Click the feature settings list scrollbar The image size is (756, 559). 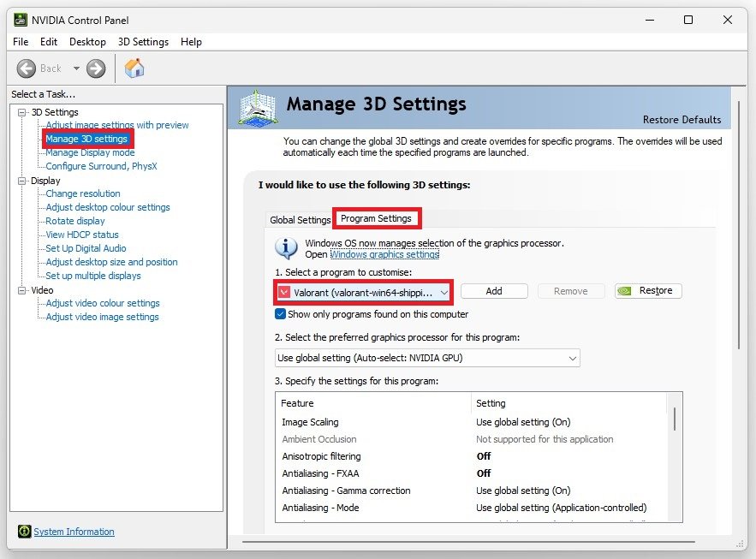[x=675, y=419]
